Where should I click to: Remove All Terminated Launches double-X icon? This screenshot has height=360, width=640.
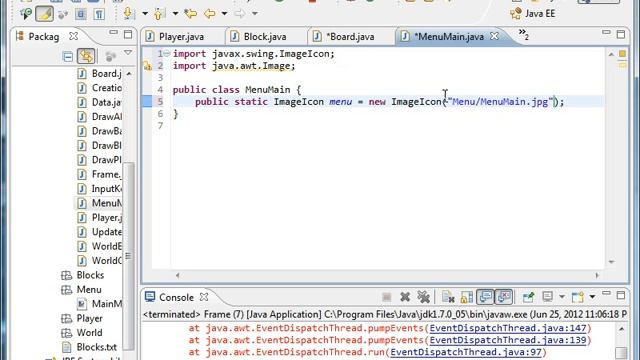pos(424,297)
